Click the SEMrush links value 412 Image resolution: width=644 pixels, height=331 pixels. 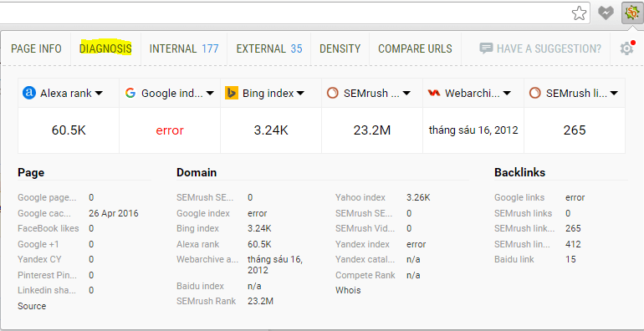pos(573,244)
